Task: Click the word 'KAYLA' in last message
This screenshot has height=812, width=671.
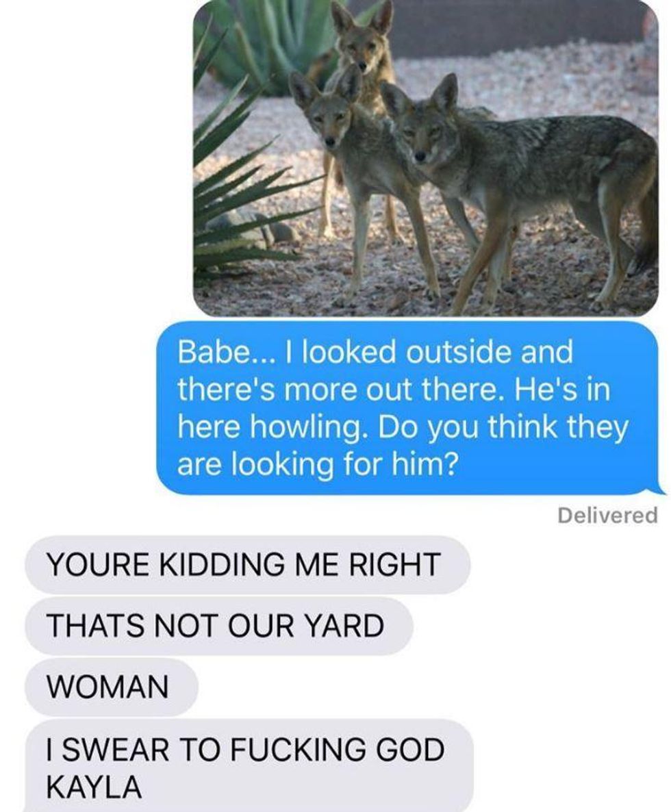Action: point(94,787)
